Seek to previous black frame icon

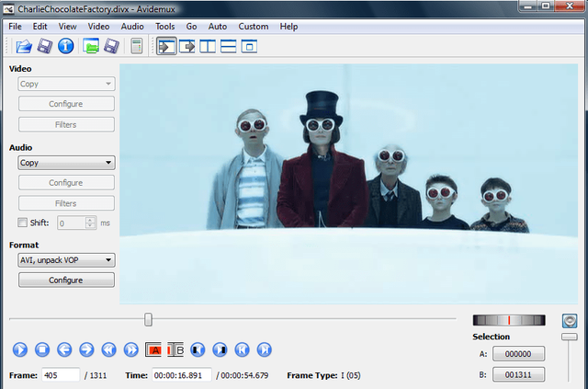pos(198,349)
